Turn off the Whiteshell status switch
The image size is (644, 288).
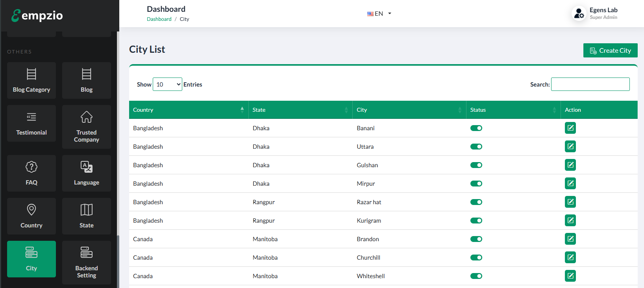click(476, 276)
